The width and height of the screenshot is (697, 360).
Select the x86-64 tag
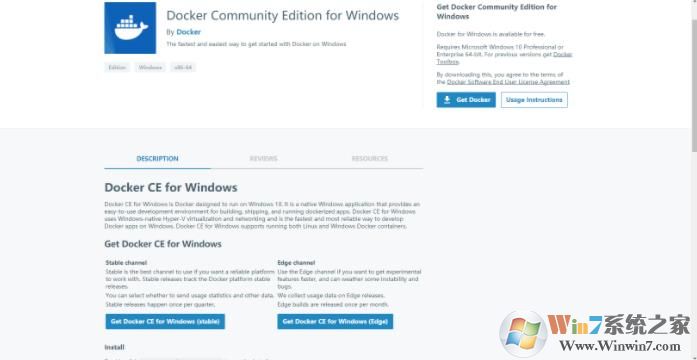pos(183,68)
